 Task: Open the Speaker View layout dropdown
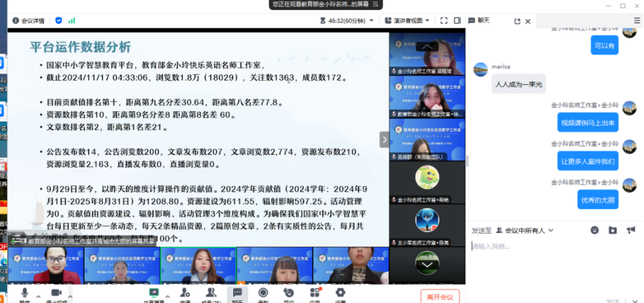tap(407, 20)
